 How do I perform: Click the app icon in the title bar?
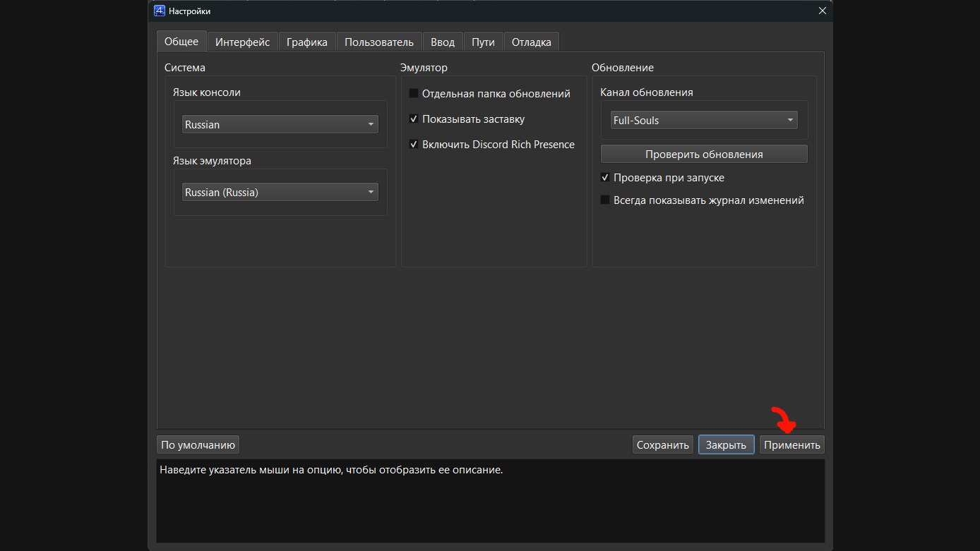click(x=160, y=11)
